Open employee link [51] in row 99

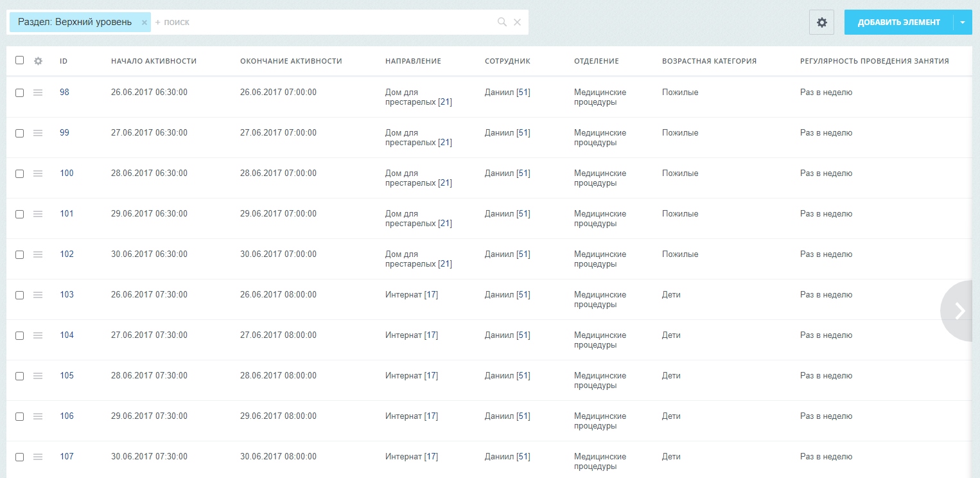coord(523,133)
